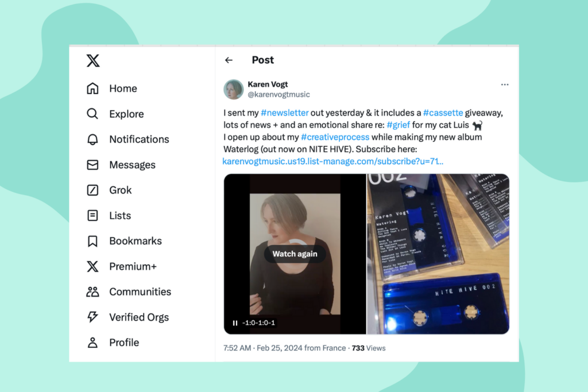
Task: Open the Messages envelope icon
Action: (x=92, y=165)
